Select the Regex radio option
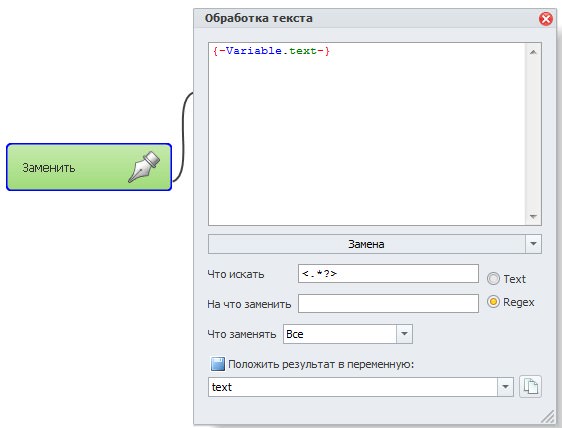562x428 pixels. (x=493, y=302)
